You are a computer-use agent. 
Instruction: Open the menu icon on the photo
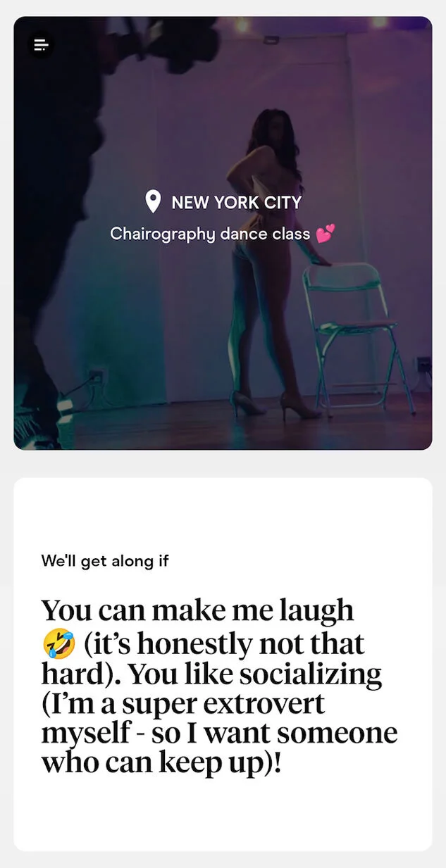pyautogui.click(x=40, y=45)
